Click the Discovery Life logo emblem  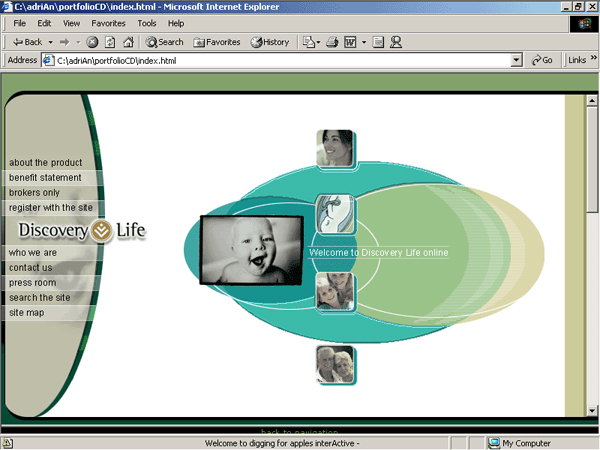pyautogui.click(x=102, y=232)
